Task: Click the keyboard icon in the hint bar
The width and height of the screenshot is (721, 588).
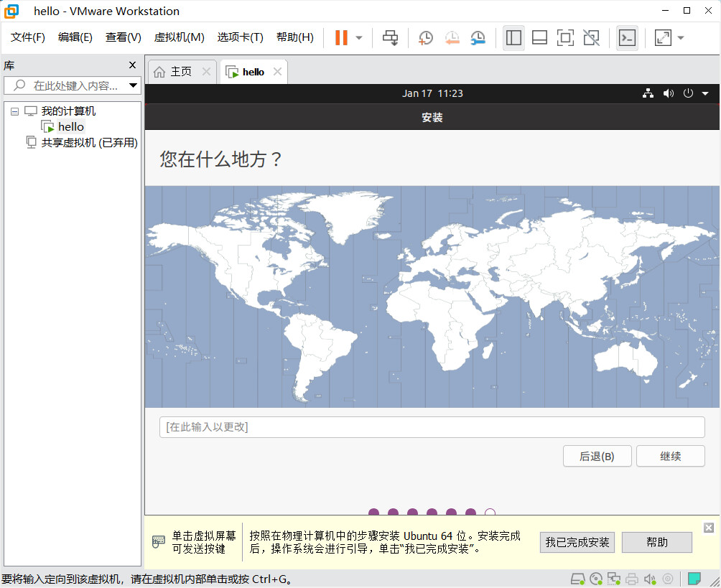Action: click(158, 541)
